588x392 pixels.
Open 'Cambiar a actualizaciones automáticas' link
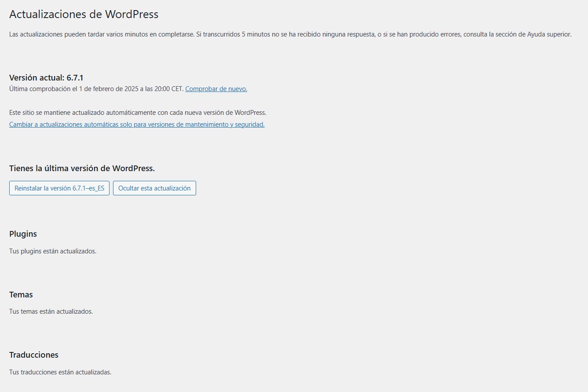137,125
